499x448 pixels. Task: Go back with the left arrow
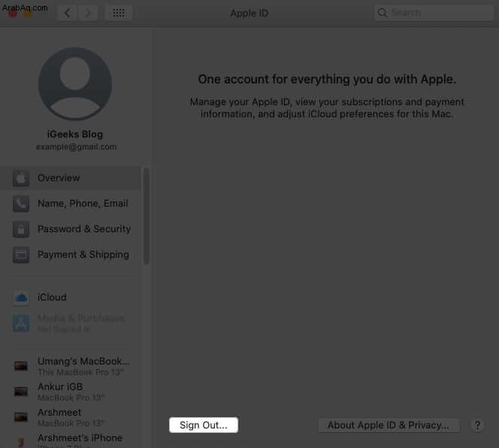tap(67, 13)
